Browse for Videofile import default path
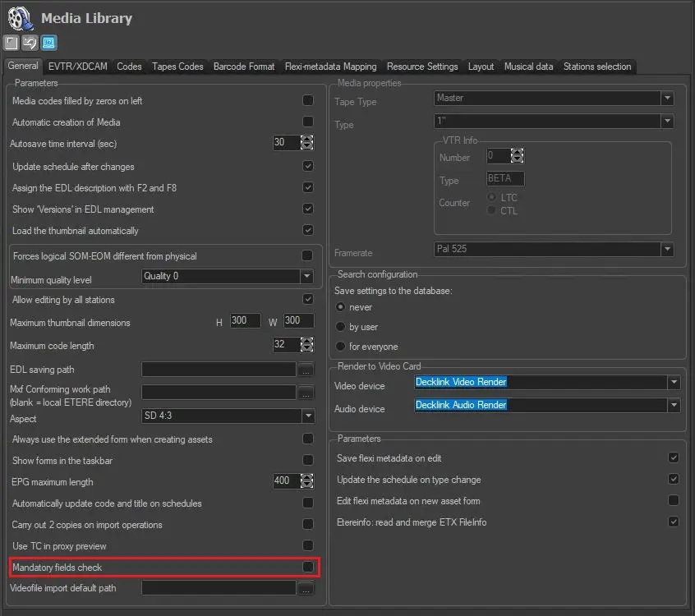The image size is (695, 616). tap(306, 588)
